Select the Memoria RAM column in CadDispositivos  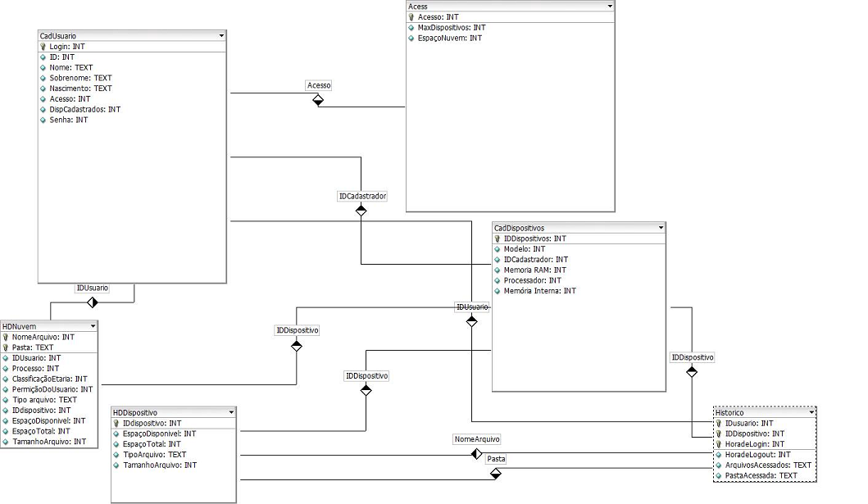point(534,270)
